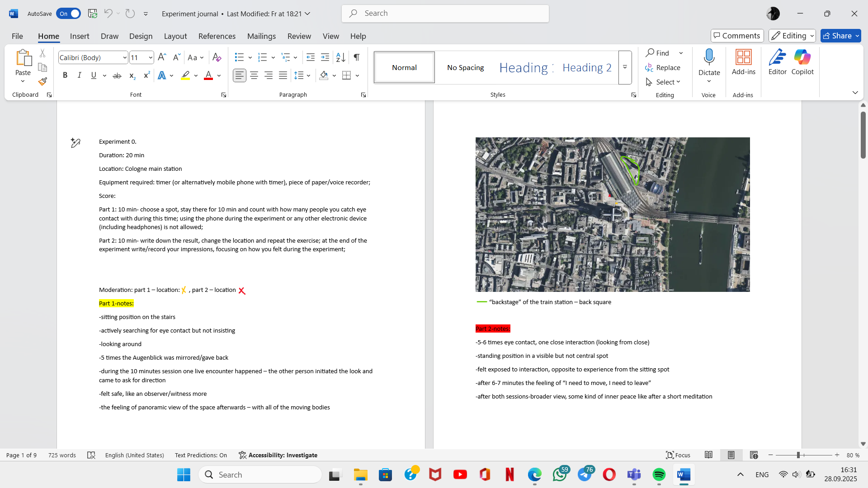Click the Clear All Formatting icon
Screen dimensions: 868x488
click(x=217, y=57)
